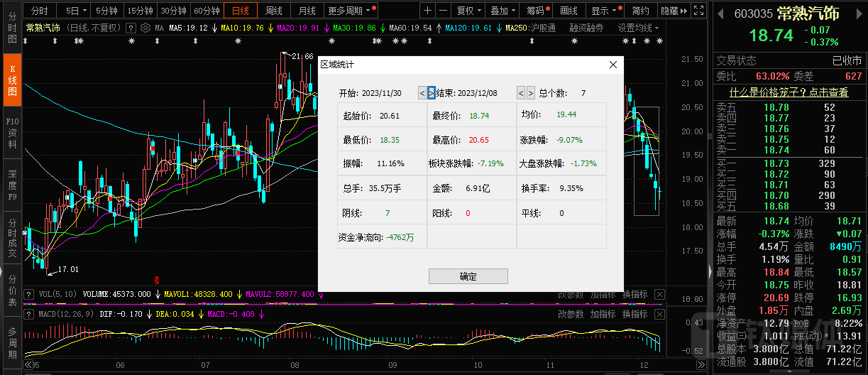Screen dimensions: 868x375
Task: Click 沪股通 label
Action: tap(542, 28)
